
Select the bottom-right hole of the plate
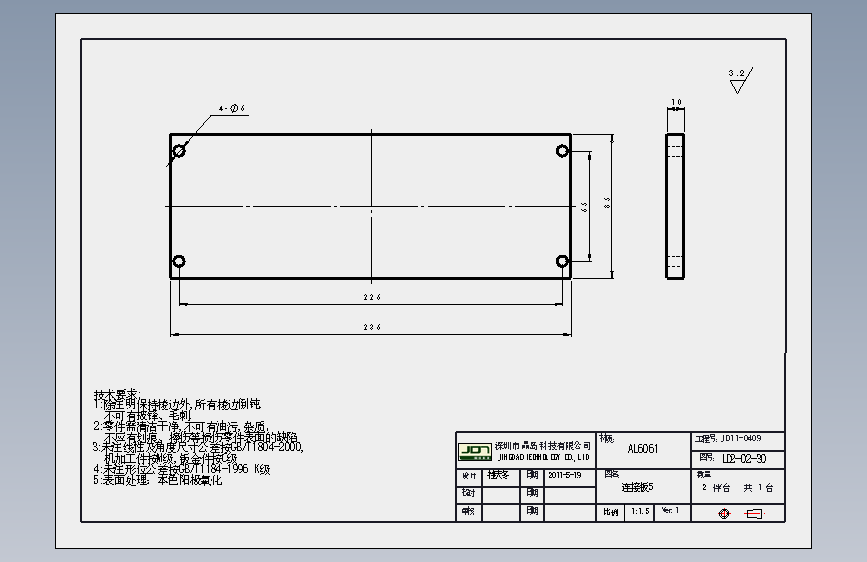pyautogui.click(x=562, y=261)
